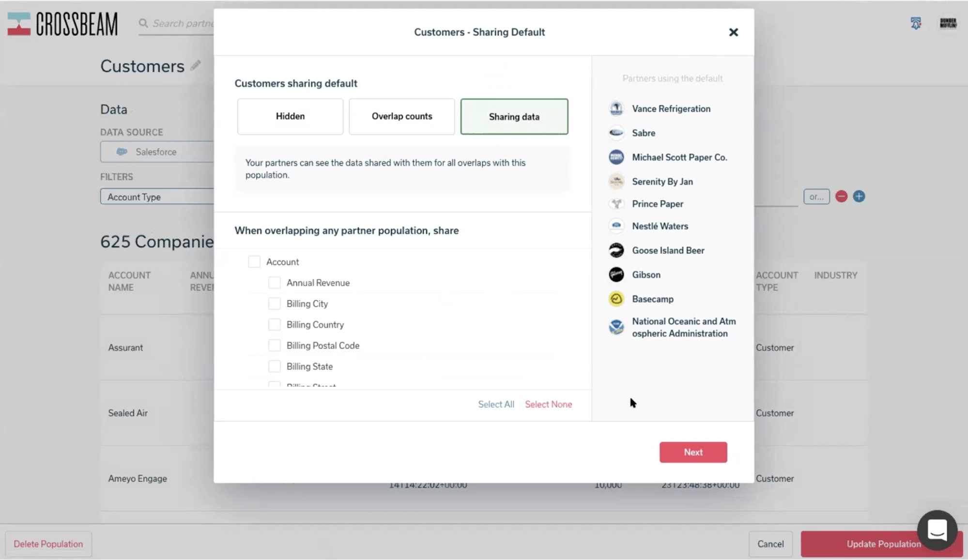The width and height of the screenshot is (968, 560).
Task: Check the Billing Postal Code checkbox
Action: (274, 345)
